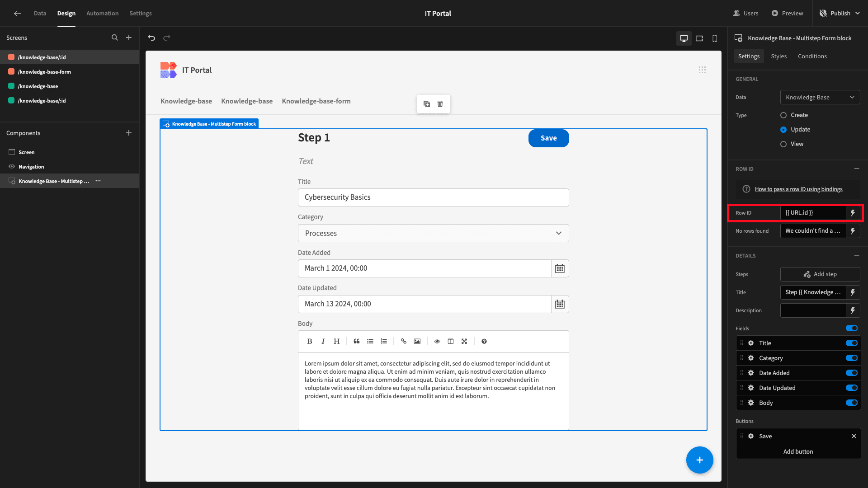Switch to mobile preview mode
This screenshot has width=868, height=488.
715,38
